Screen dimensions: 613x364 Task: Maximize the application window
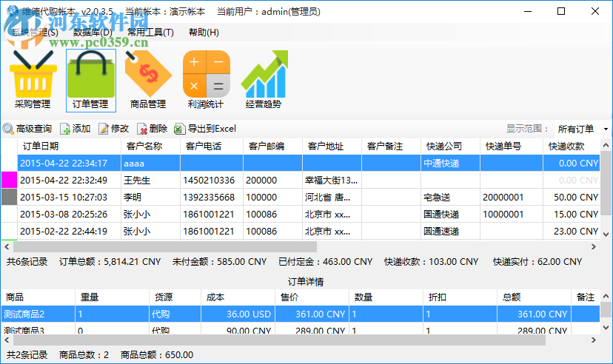point(561,11)
